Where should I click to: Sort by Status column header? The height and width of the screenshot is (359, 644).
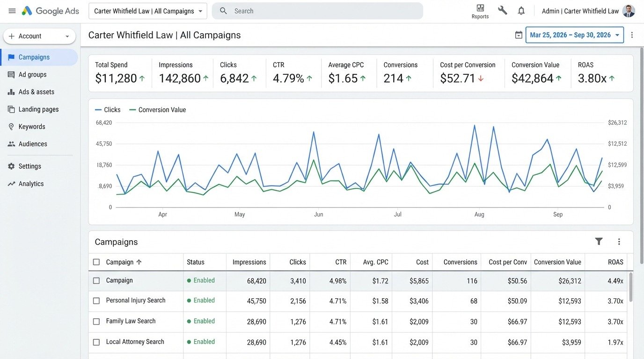click(196, 262)
